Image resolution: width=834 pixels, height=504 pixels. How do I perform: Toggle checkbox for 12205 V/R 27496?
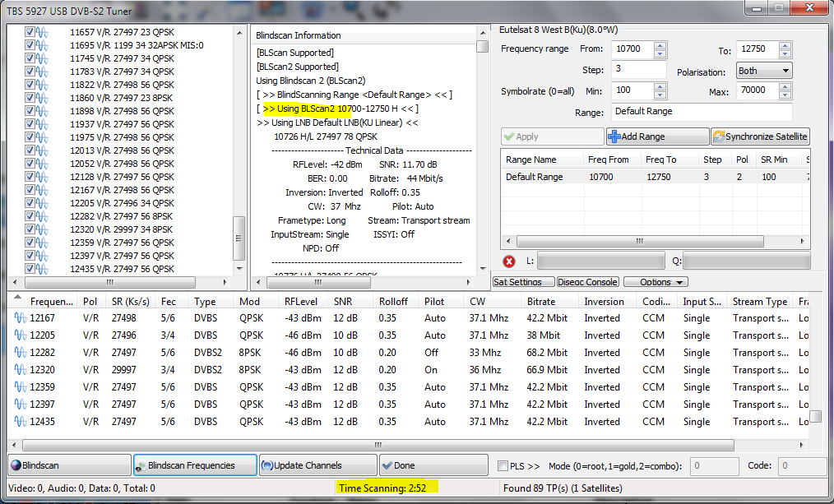coord(30,203)
